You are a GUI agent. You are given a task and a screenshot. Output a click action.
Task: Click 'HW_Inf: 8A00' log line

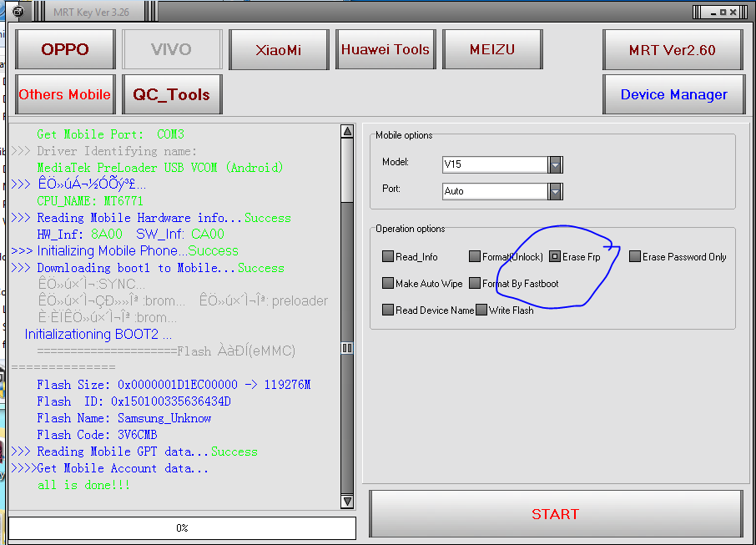[130, 234]
